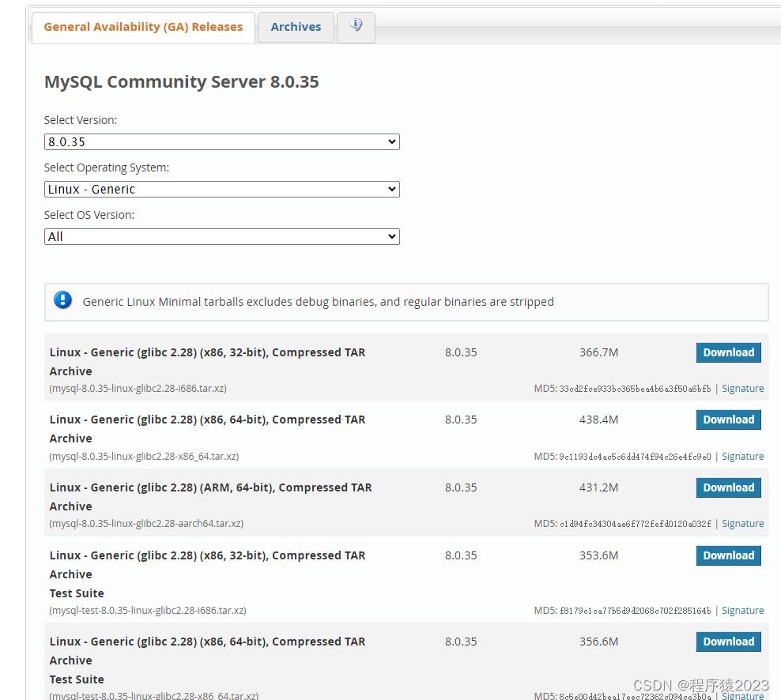This screenshot has width=781, height=700.
Task: Download the 32-bit Test Suite 353.6M archive
Action: (728, 555)
